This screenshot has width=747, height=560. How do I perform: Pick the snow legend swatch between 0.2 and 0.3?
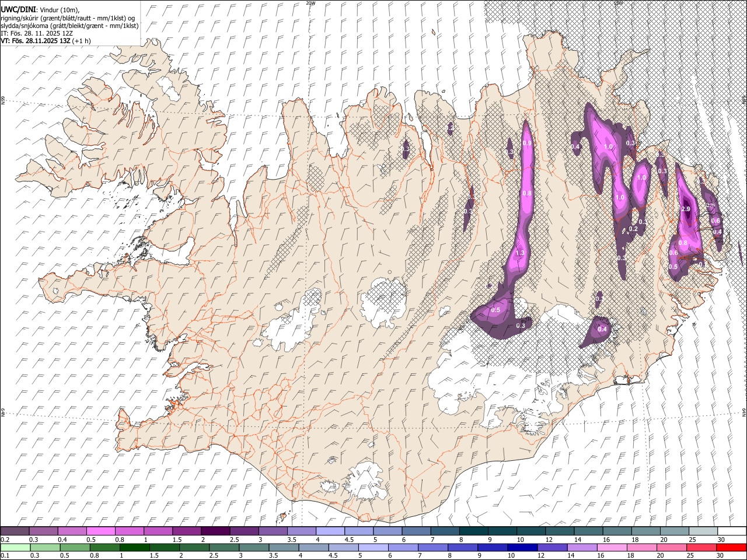(x=15, y=531)
